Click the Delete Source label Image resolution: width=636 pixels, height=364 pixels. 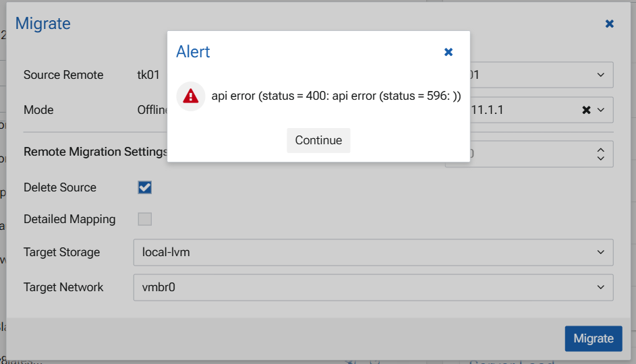pos(60,187)
